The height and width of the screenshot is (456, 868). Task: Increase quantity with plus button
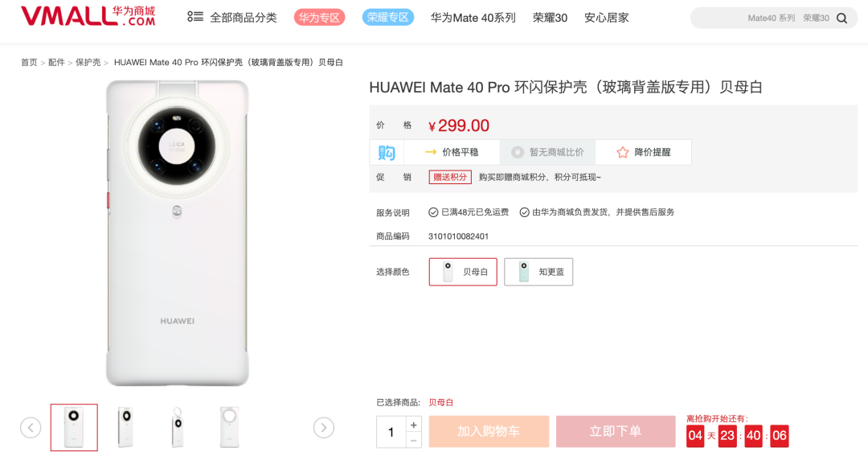[414, 425]
